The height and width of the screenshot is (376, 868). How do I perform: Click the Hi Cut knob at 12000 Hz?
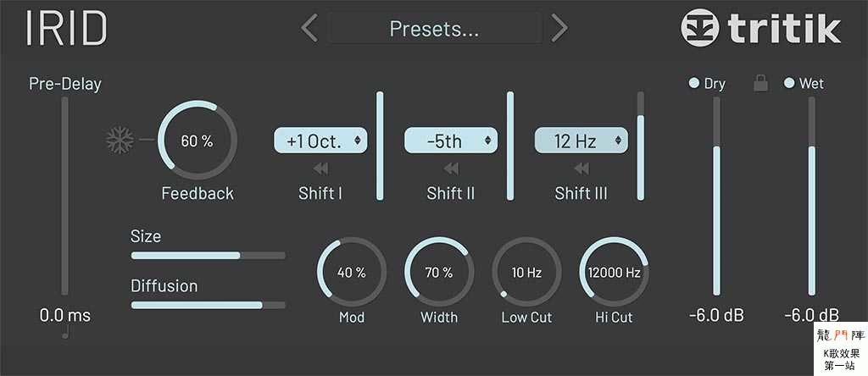(614, 272)
